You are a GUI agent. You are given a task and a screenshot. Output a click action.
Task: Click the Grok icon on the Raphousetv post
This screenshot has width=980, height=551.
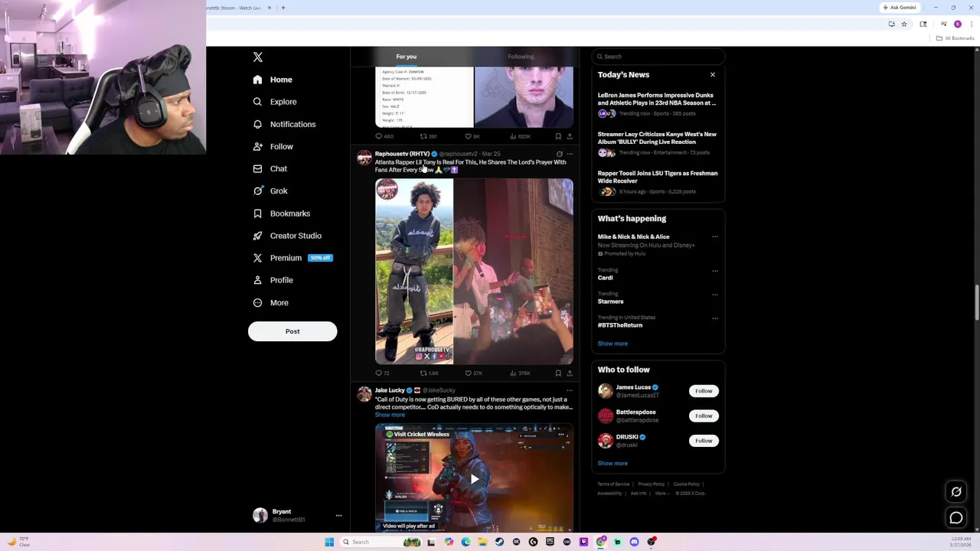[x=559, y=154]
